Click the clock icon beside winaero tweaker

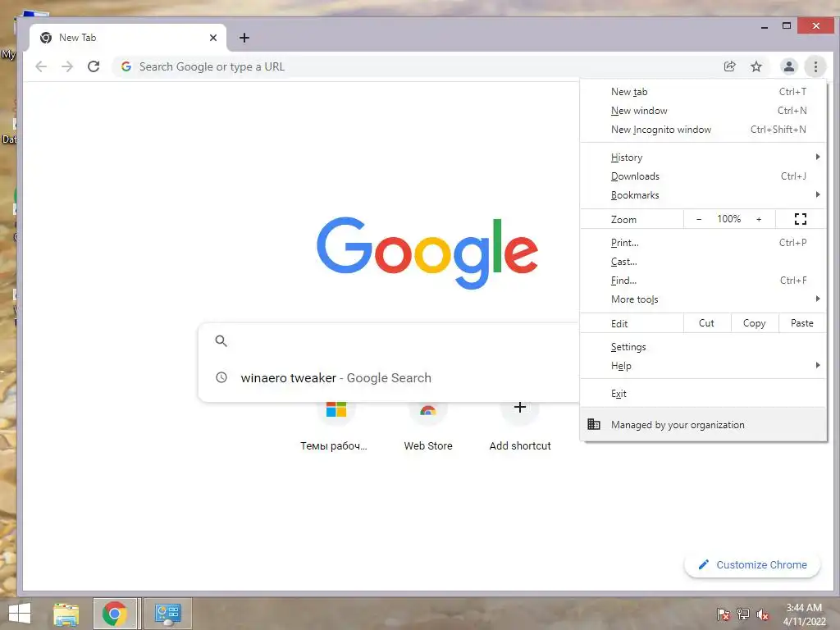pos(221,377)
